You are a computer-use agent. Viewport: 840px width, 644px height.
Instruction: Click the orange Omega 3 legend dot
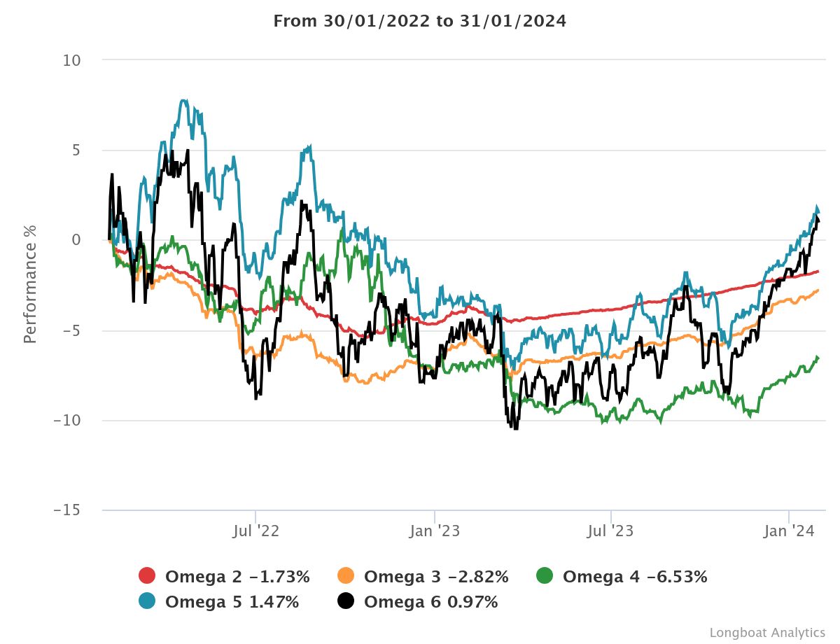click(346, 577)
